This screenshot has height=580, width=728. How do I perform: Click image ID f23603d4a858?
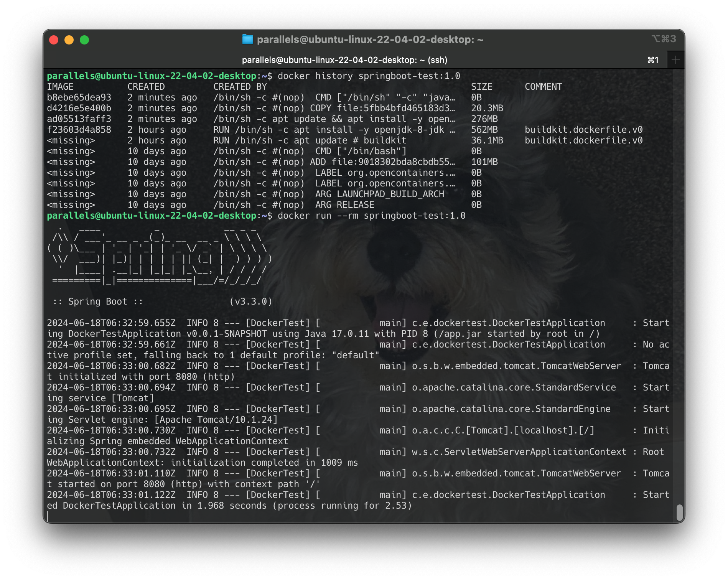click(79, 130)
